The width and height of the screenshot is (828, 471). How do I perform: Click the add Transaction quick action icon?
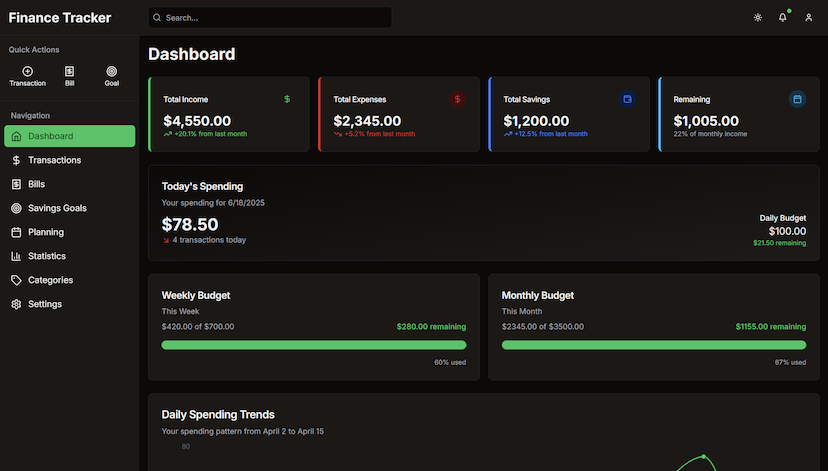coord(27,72)
